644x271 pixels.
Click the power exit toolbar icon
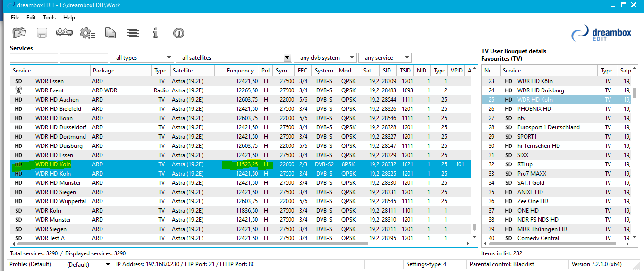click(x=179, y=33)
